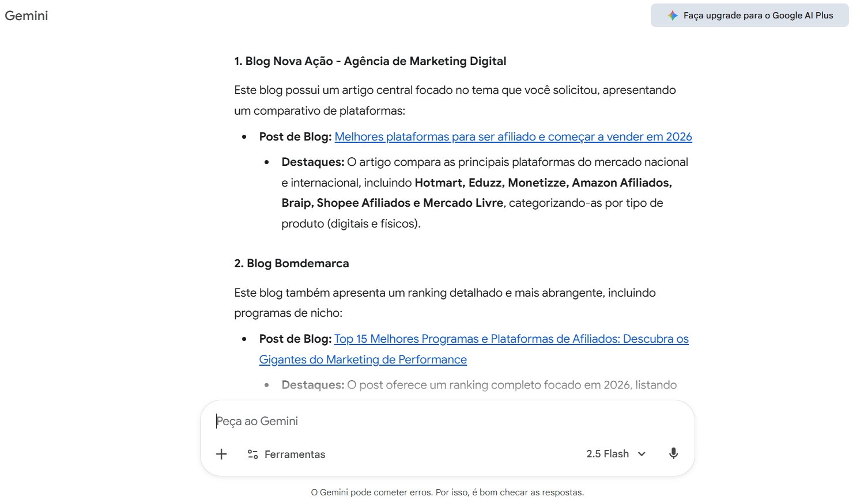
Task: Activate the microphone voice input
Action: click(x=673, y=453)
